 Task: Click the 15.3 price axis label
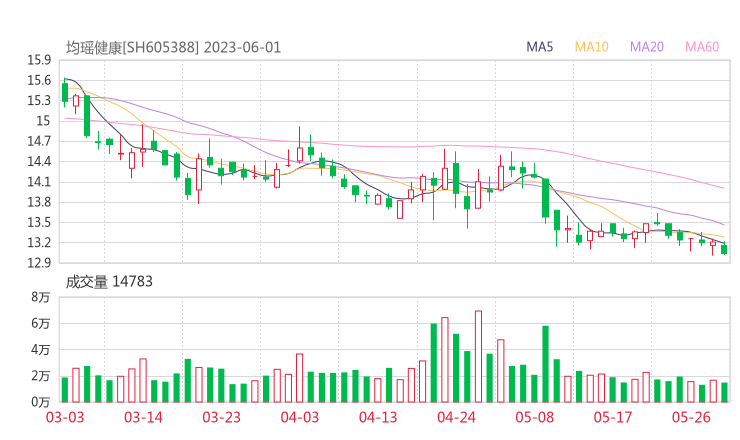pos(39,101)
